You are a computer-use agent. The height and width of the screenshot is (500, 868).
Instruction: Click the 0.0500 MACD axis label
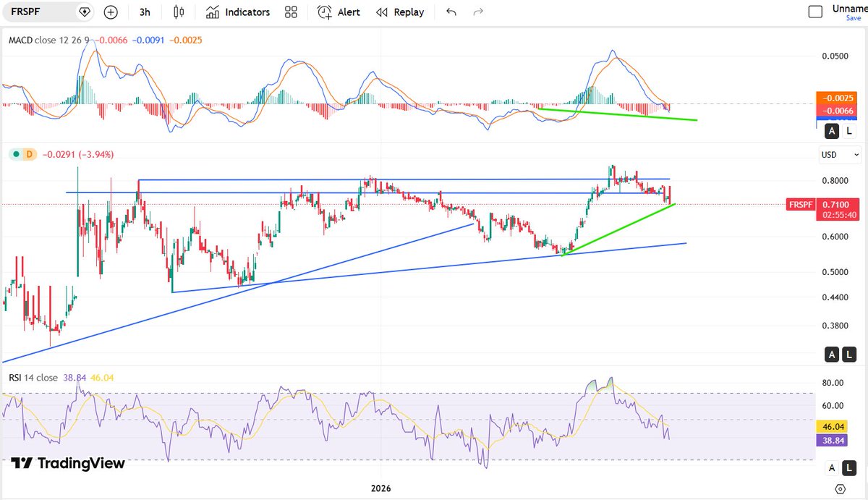tap(834, 56)
